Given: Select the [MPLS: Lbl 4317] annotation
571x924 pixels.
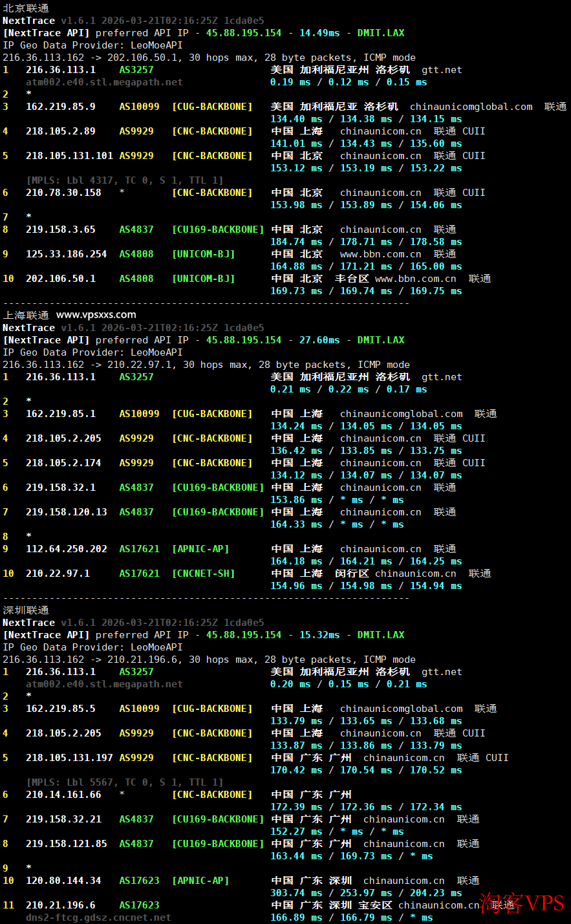Looking at the screenshot, I should point(125,180).
